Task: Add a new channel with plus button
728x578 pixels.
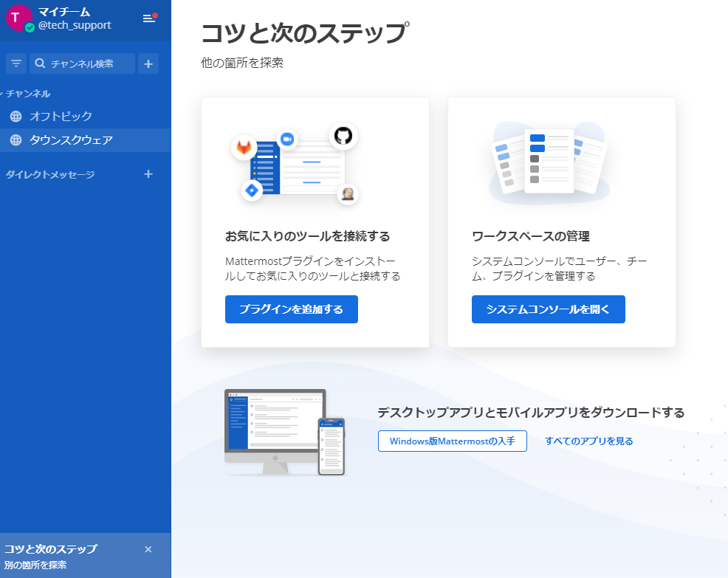Action: (x=148, y=63)
